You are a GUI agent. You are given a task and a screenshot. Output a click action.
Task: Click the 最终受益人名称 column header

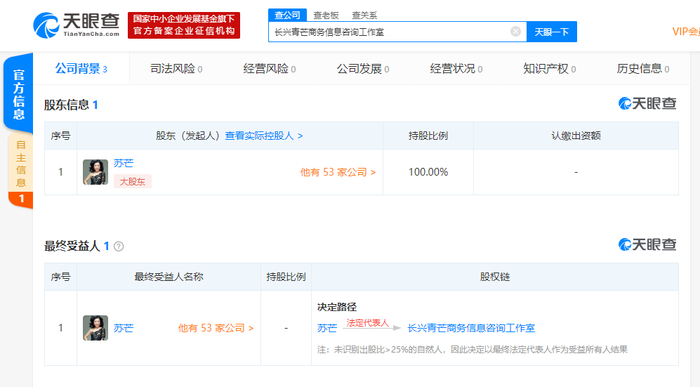[169, 277]
